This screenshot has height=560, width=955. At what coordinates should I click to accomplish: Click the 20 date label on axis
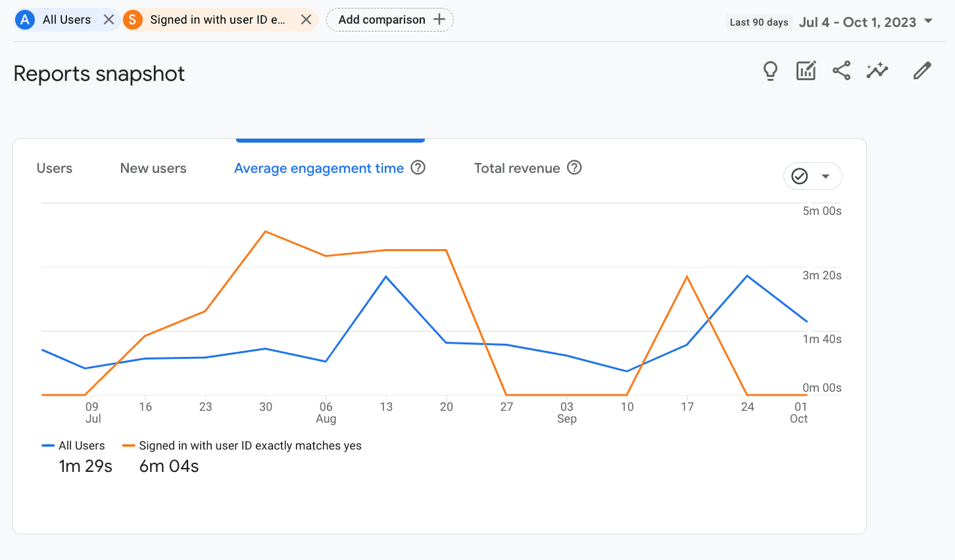tap(447, 407)
